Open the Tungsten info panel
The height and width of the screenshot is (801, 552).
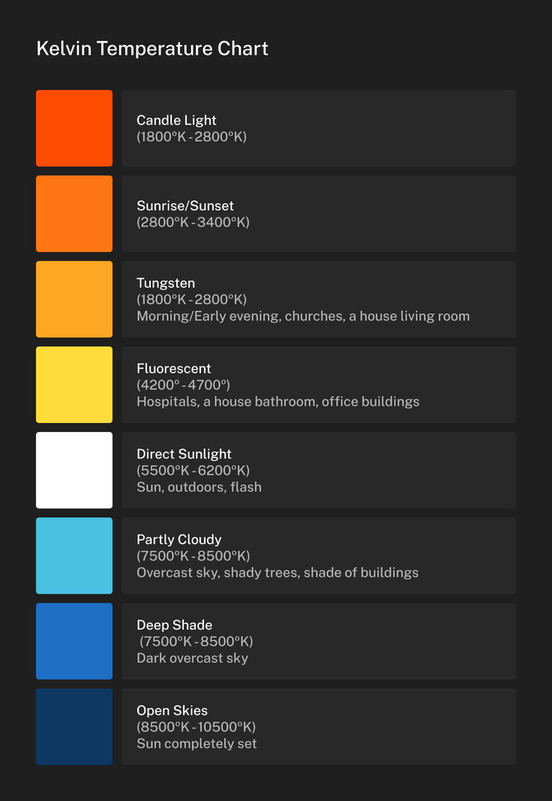pyautogui.click(x=319, y=299)
